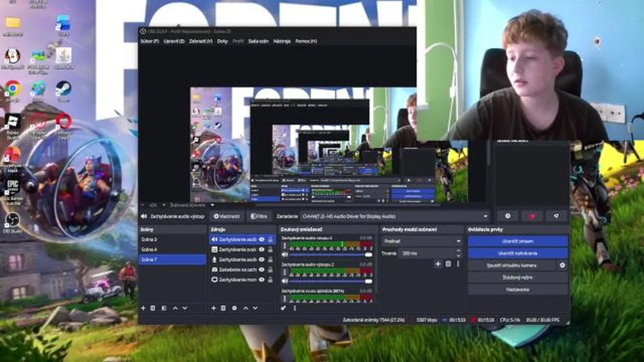Viewport: 644px width, 362px height.
Task: Click the Ukončiť stream button
Action: coord(518,241)
